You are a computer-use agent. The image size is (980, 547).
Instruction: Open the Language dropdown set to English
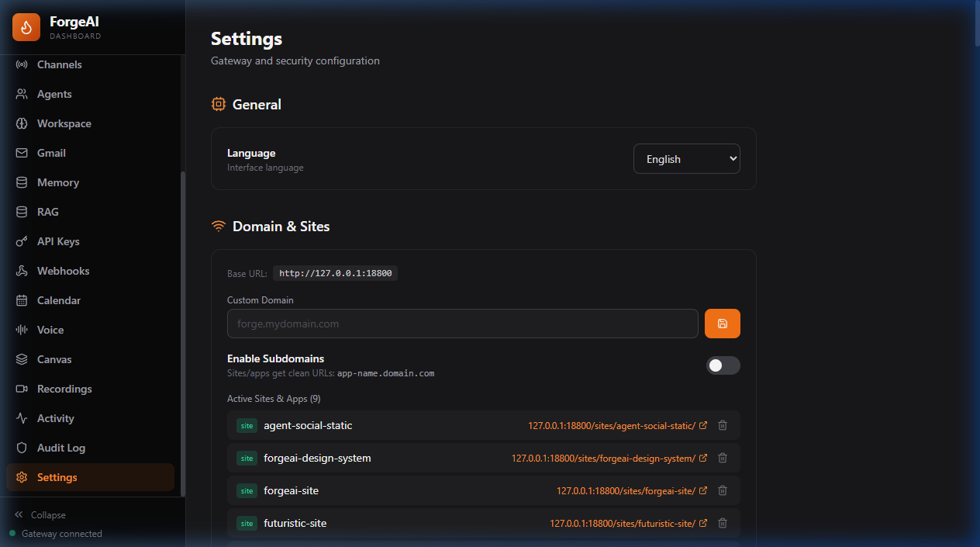[687, 158]
